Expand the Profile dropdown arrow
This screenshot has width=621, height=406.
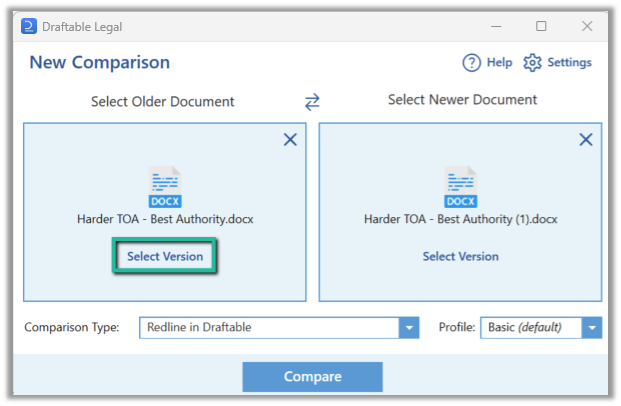click(x=592, y=328)
